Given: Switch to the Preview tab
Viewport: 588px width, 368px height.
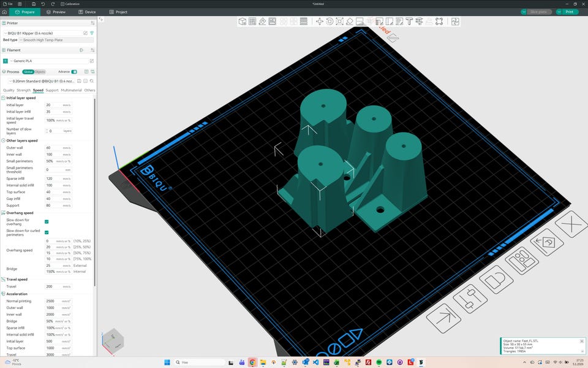Looking at the screenshot, I should (56, 12).
